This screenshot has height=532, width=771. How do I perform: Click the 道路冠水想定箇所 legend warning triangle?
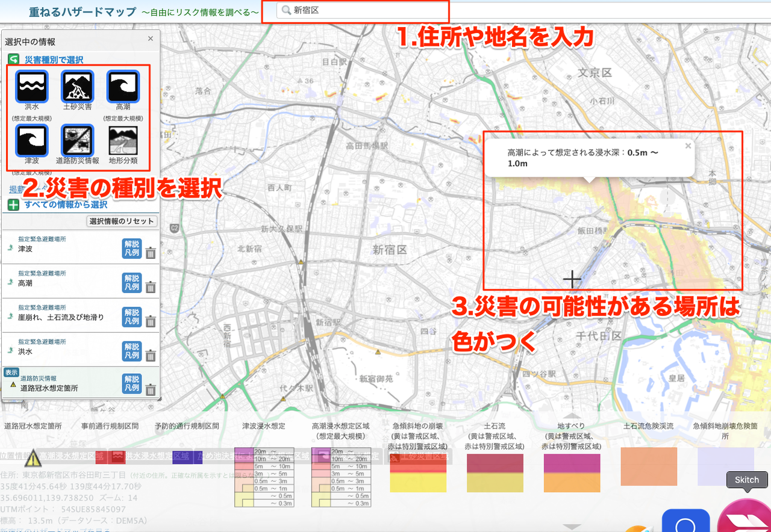[x=33, y=459]
